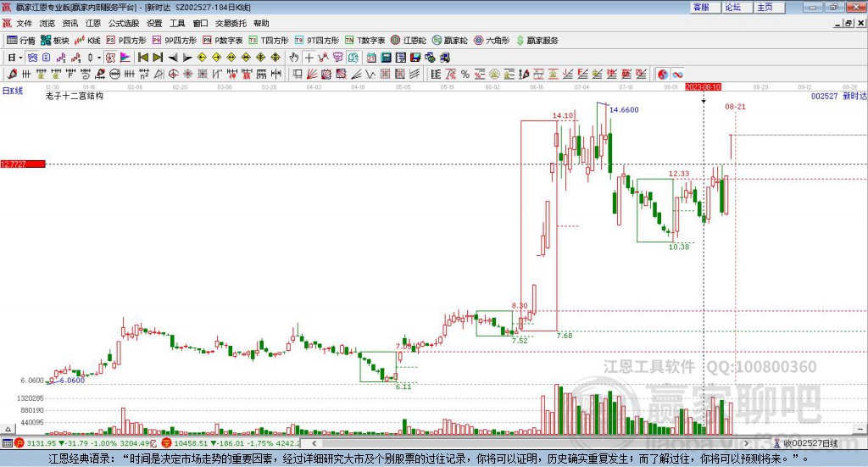Open the calculator icon
Screen dimensions: 868x467
point(386,57)
